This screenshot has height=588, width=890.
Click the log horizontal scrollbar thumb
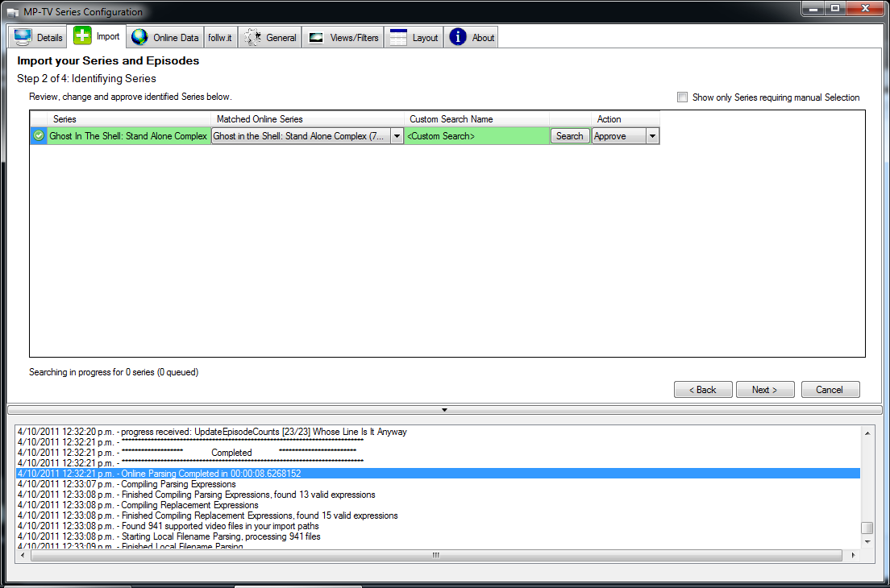[x=436, y=555]
